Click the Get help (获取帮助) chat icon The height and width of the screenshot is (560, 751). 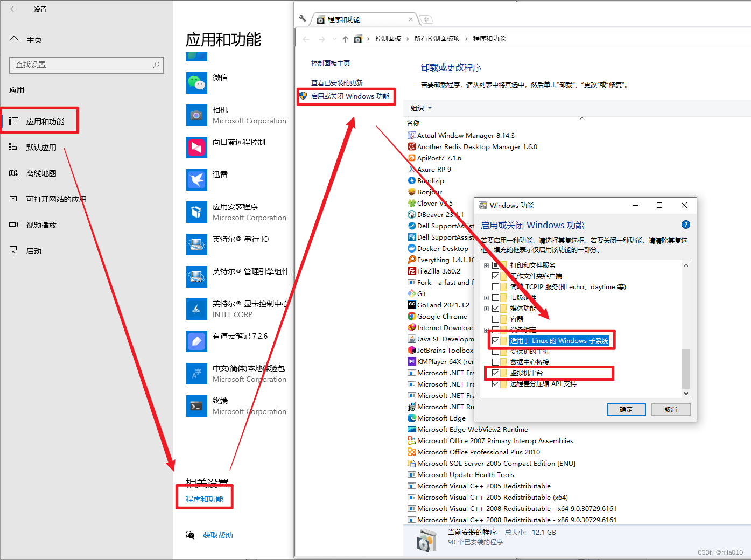(x=190, y=535)
